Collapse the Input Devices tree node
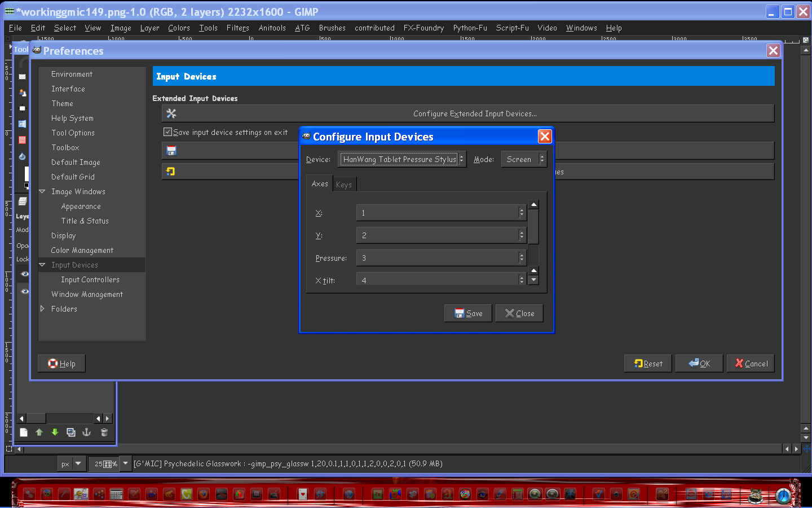This screenshot has height=508, width=812. (42, 265)
